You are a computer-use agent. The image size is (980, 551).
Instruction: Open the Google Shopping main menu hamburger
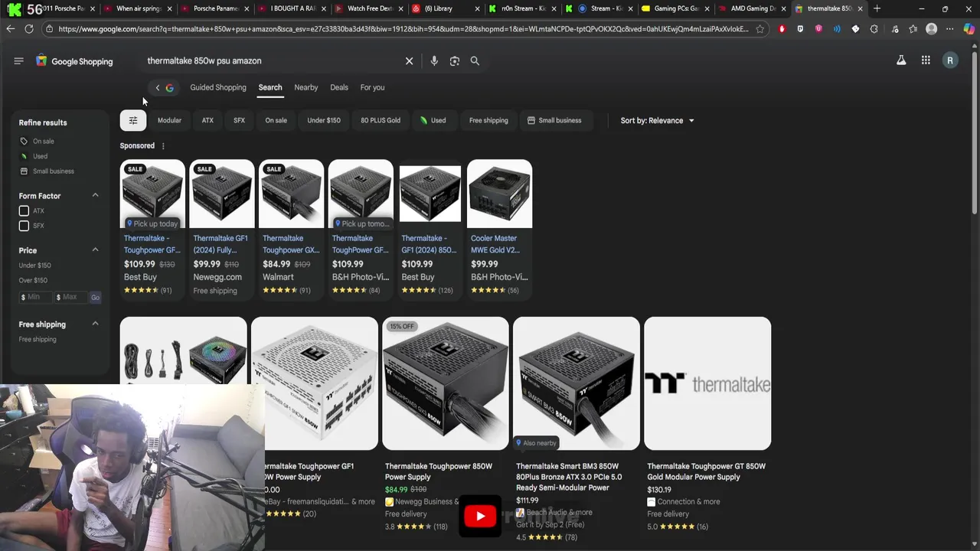pyautogui.click(x=18, y=60)
